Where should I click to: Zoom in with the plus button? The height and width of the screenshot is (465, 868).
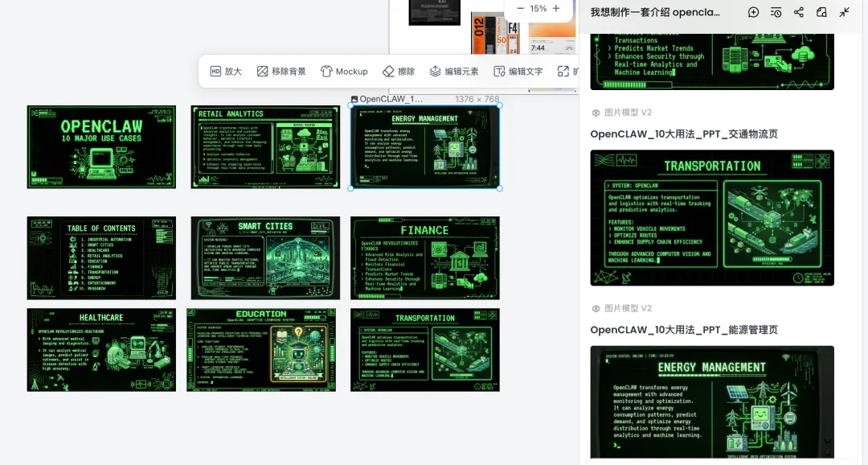coord(556,8)
